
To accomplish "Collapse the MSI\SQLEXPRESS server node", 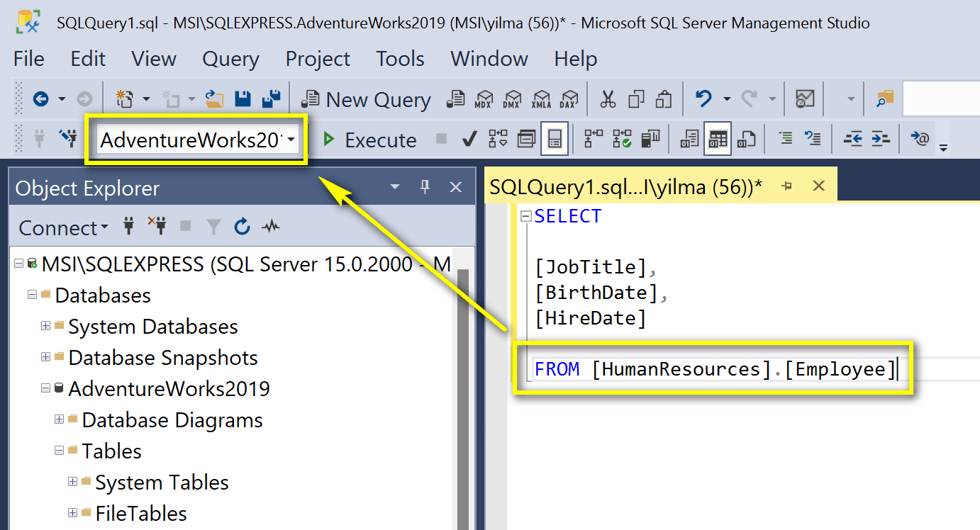I will point(18,264).
